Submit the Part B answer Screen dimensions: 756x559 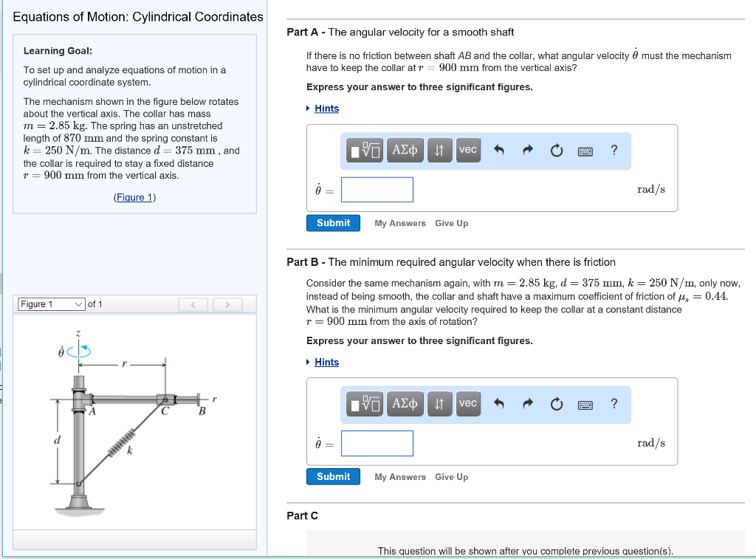coord(333,476)
